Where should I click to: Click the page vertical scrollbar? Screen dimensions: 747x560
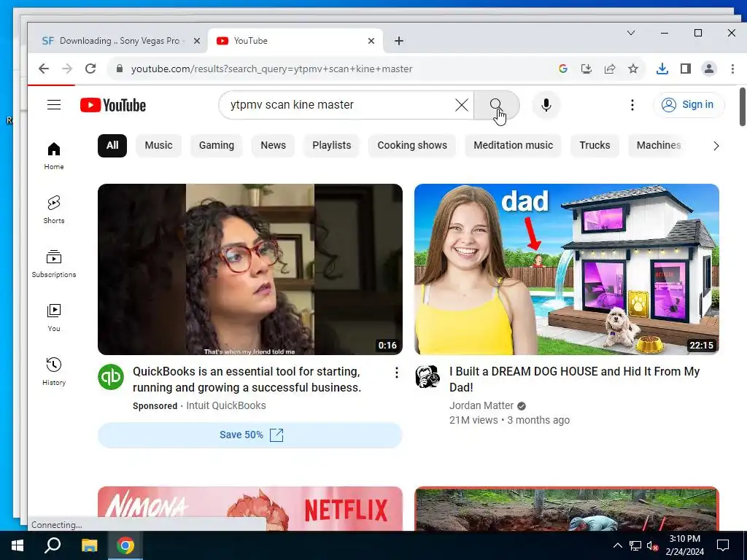(x=742, y=107)
